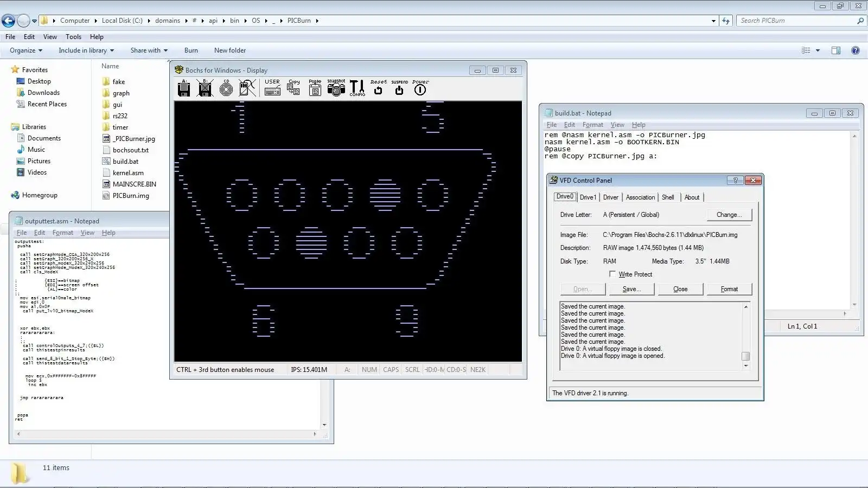Click the crossed-out floppy B: icon in Bochs

click(205, 88)
